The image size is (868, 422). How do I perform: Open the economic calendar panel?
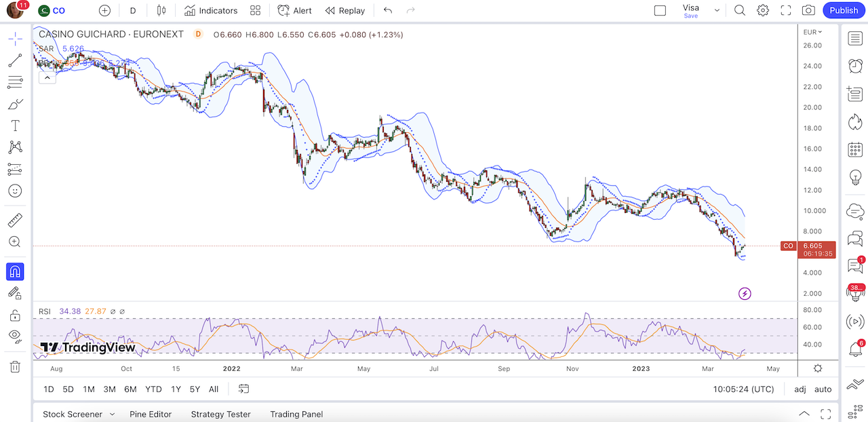click(x=855, y=149)
